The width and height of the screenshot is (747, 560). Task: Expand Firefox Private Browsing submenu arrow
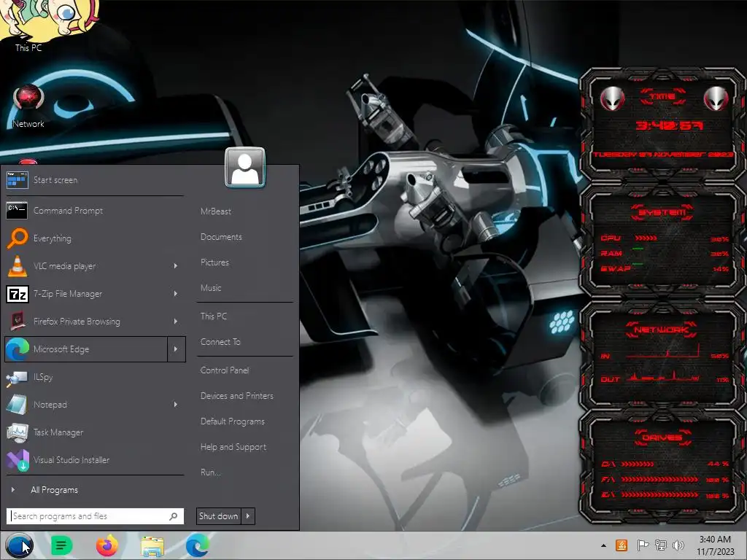pos(176,322)
